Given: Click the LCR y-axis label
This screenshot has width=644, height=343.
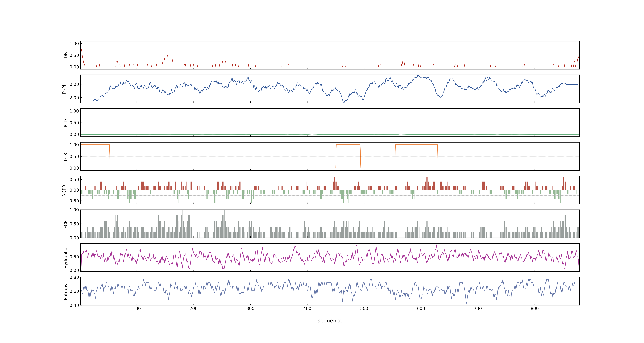Looking at the screenshot, I should coord(66,157).
